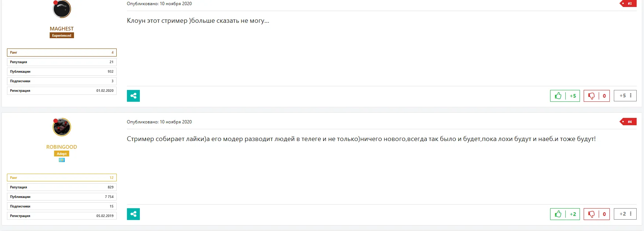Like ROBINGOOD's post with thumbs up
The width and height of the screenshot is (644, 231).
[558, 214]
